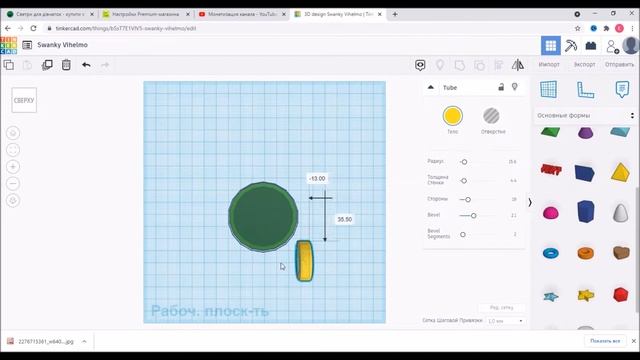Click the СВЕРХУ view cube
Viewport: 640px width, 360px height.
24,100
